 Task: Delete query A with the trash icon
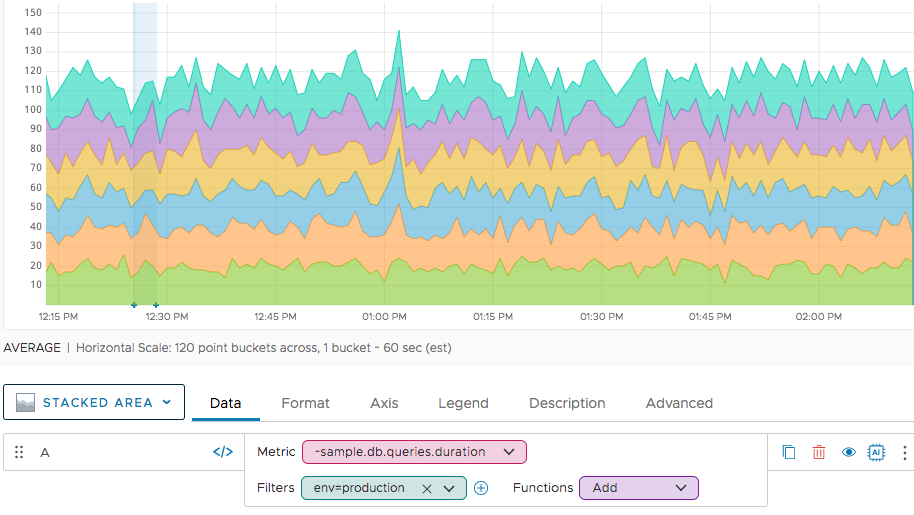click(819, 452)
